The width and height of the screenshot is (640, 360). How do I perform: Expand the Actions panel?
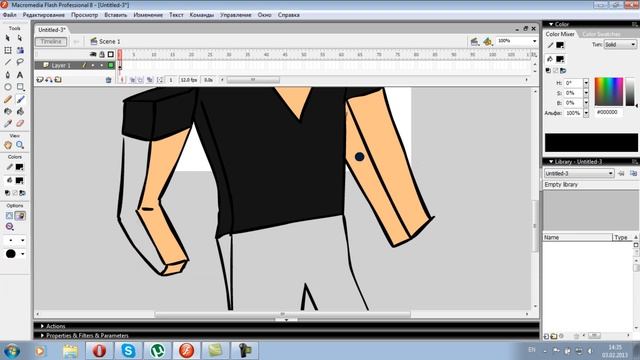tap(42, 326)
